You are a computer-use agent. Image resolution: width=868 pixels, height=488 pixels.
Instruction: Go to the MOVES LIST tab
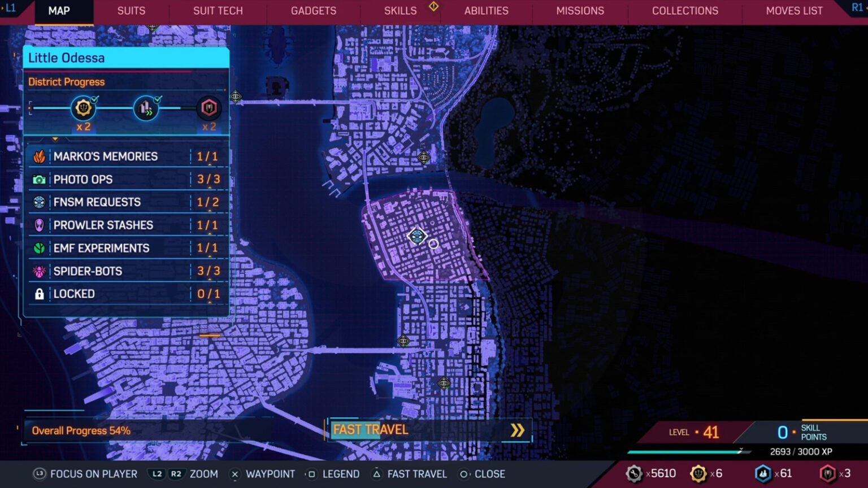tap(794, 11)
